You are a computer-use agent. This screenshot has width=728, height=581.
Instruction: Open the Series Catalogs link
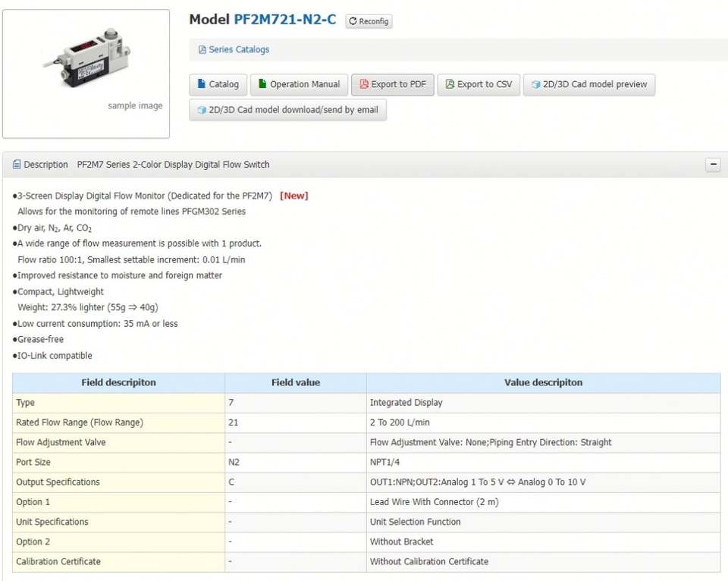[239, 50]
